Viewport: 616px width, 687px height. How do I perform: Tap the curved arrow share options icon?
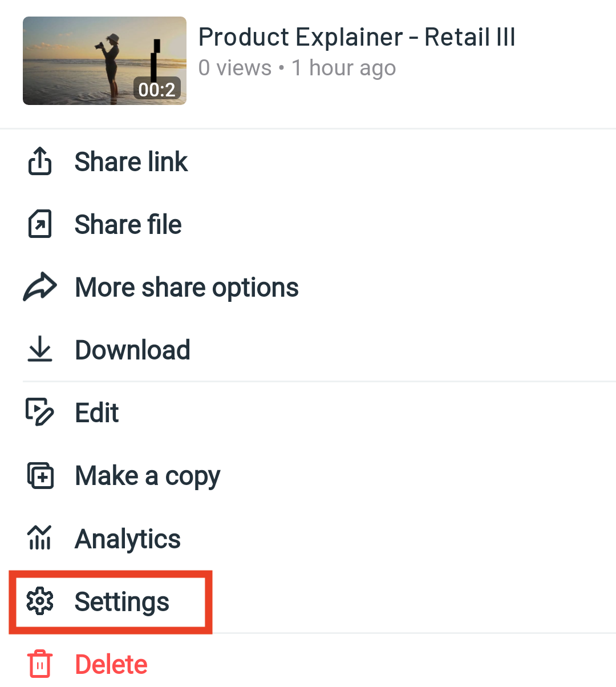[x=40, y=287]
